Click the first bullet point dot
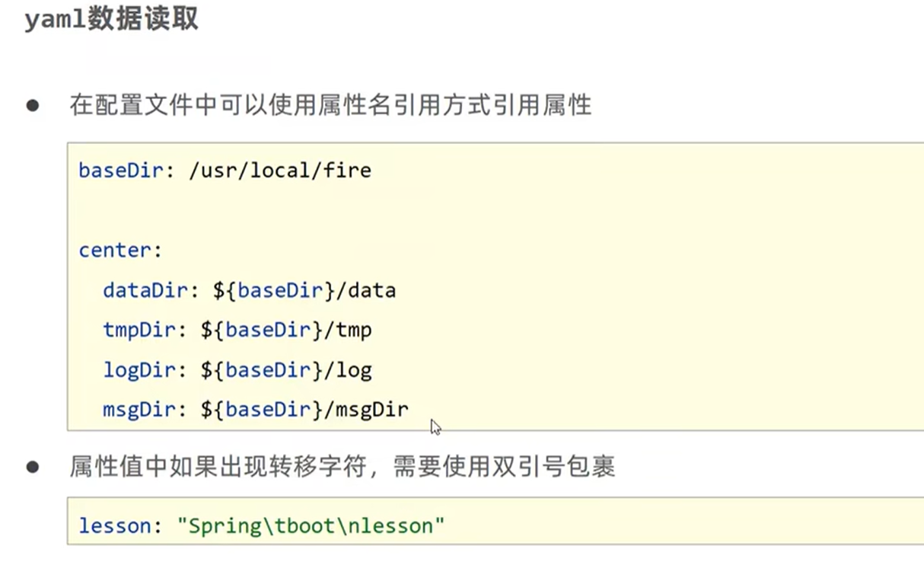 tap(33, 105)
